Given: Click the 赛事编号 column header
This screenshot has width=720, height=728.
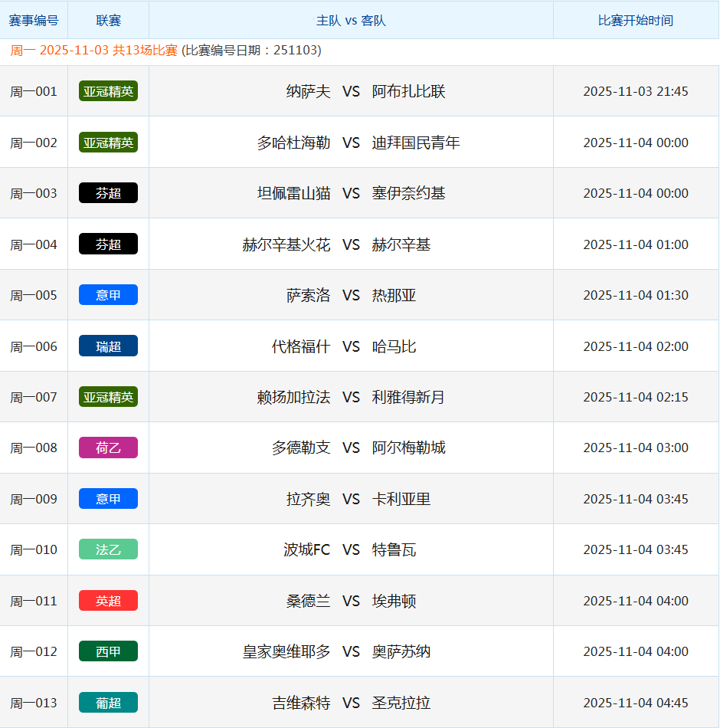Looking at the screenshot, I should click(34, 21).
